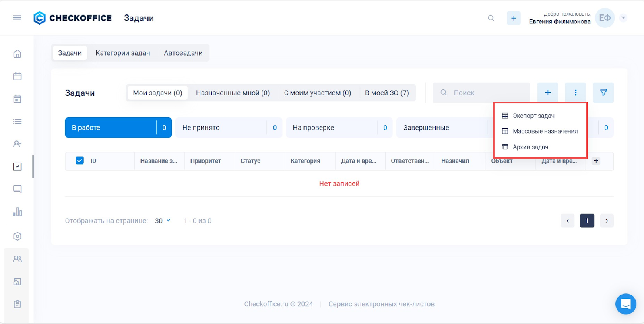Sort by the Статус column header

pos(250,161)
